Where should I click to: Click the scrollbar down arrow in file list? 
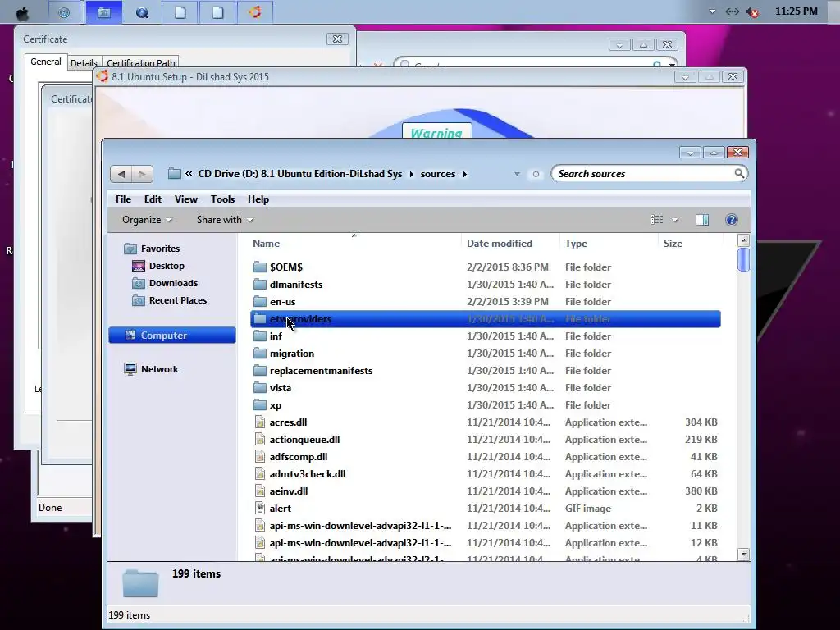pos(743,554)
